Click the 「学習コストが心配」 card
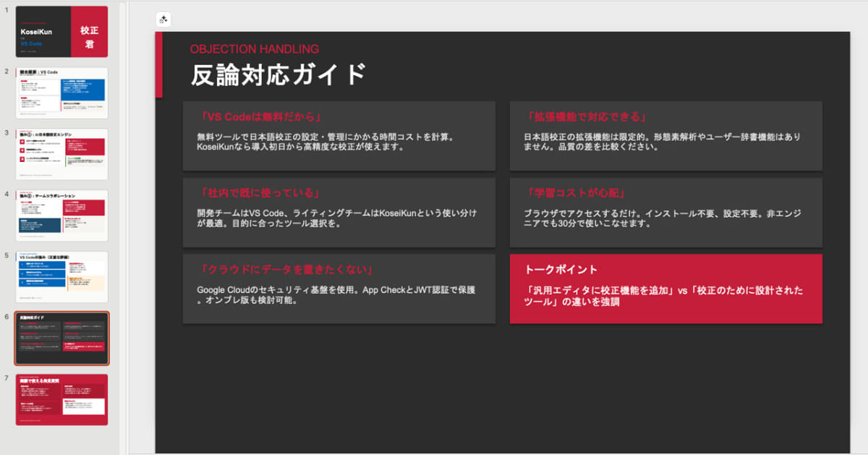The width and height of the screenshot is (868, 455). click(665, 212)
